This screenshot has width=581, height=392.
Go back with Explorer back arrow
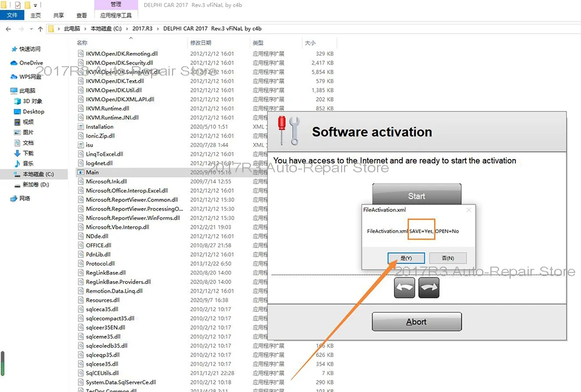point(8,29)
